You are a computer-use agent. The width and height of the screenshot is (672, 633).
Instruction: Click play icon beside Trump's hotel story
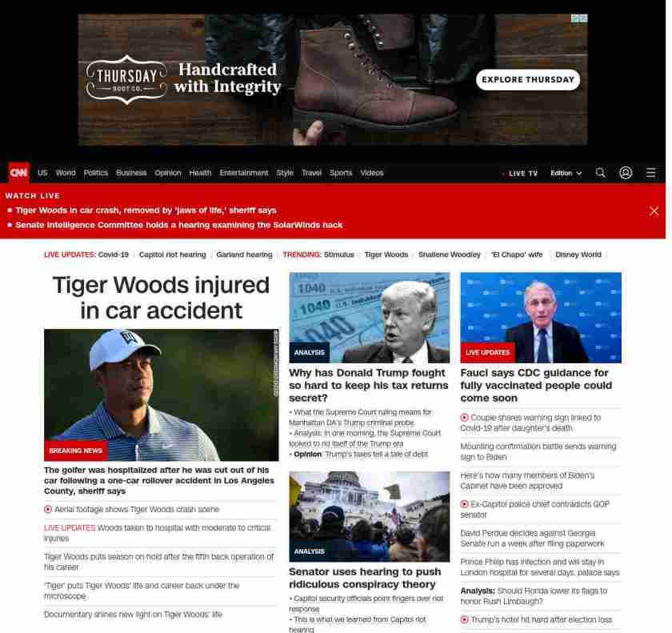[x=465, y=620]
